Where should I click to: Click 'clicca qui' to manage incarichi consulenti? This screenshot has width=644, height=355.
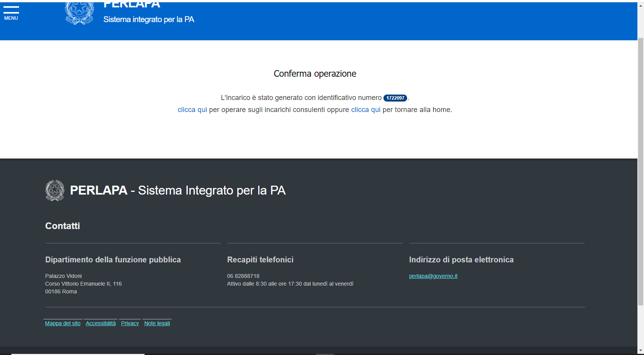click(x=192, y=110)
